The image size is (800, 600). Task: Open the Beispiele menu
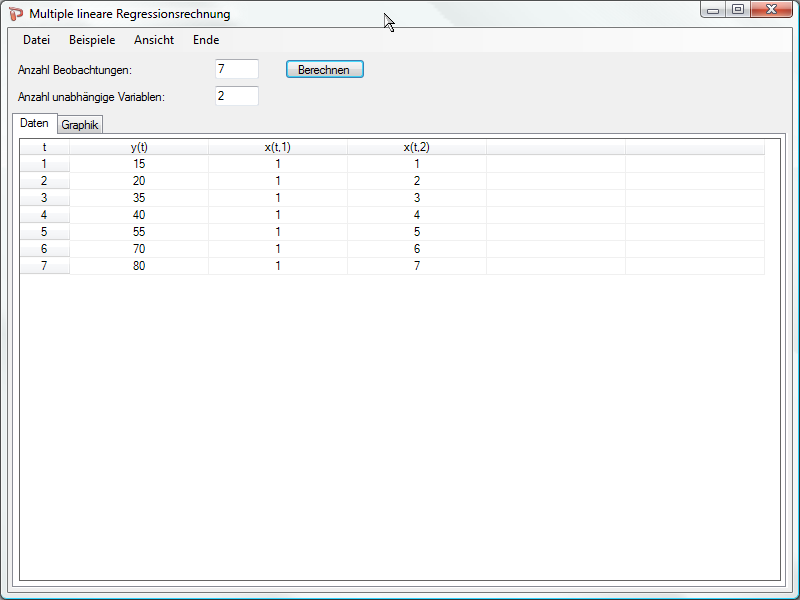click(x=92, y=40)
